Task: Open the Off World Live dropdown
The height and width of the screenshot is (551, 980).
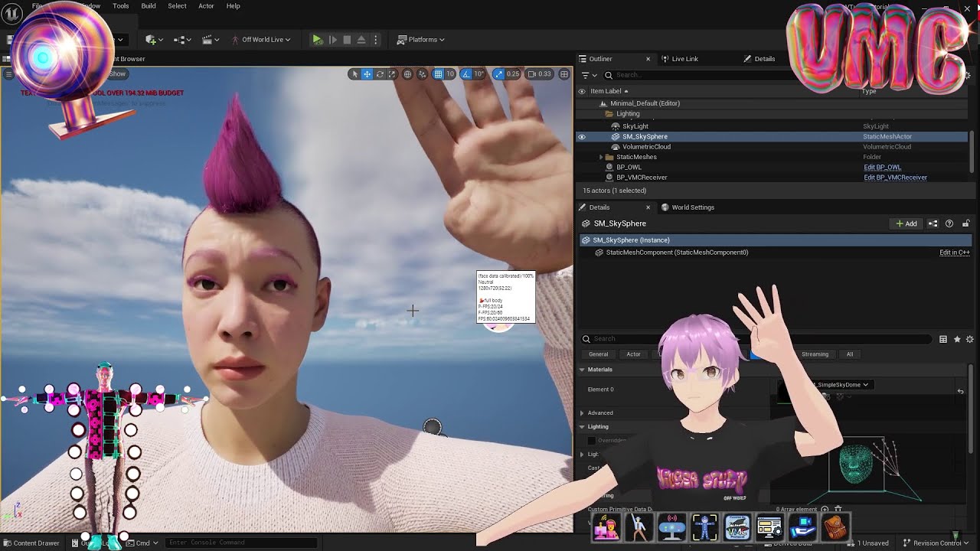Action: pyautogui.click(x=261, y=40)
